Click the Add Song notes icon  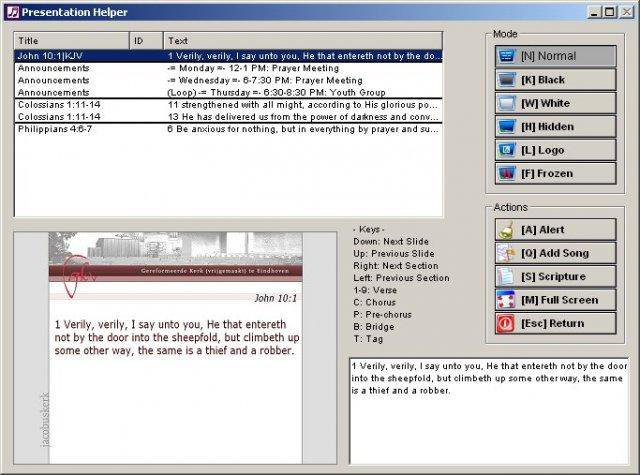(x=507, y=253)
